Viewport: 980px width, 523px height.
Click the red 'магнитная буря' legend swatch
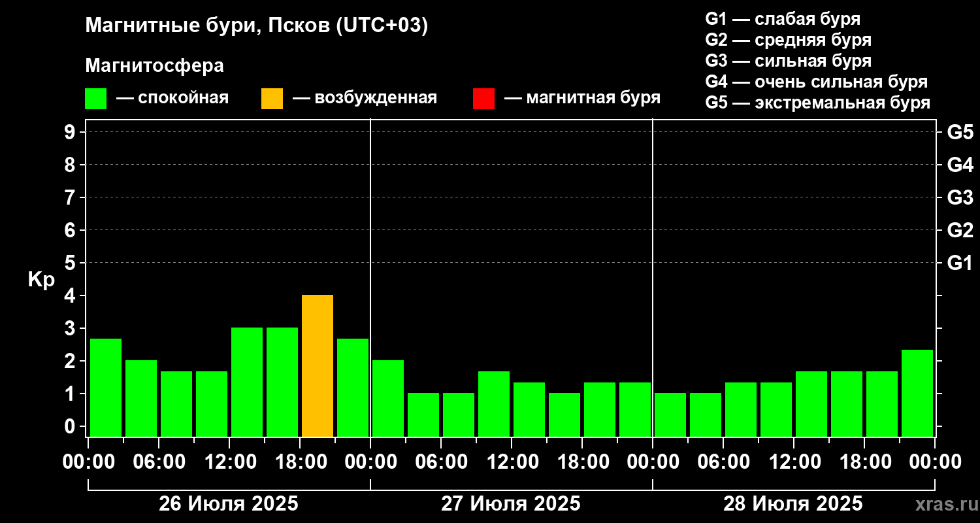[x=483, y=98]
